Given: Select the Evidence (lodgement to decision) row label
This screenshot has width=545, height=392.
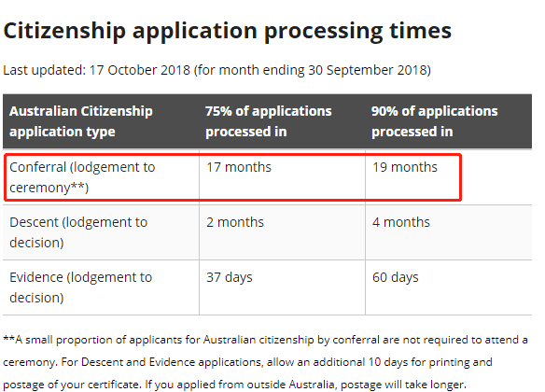Looking at the screenshot, I should tap(81, 287).
